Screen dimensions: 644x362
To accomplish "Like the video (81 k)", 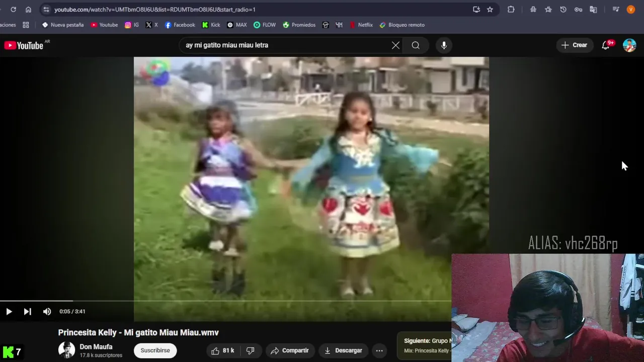I will (223, 350).
